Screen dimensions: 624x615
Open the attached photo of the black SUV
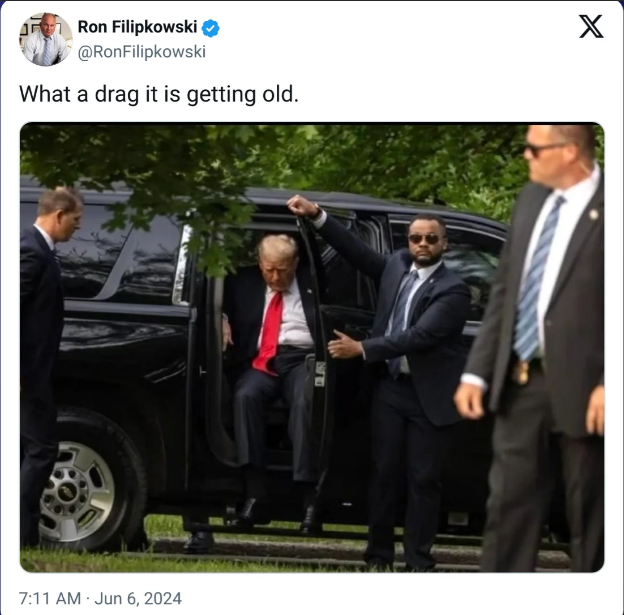pos(312,347)
